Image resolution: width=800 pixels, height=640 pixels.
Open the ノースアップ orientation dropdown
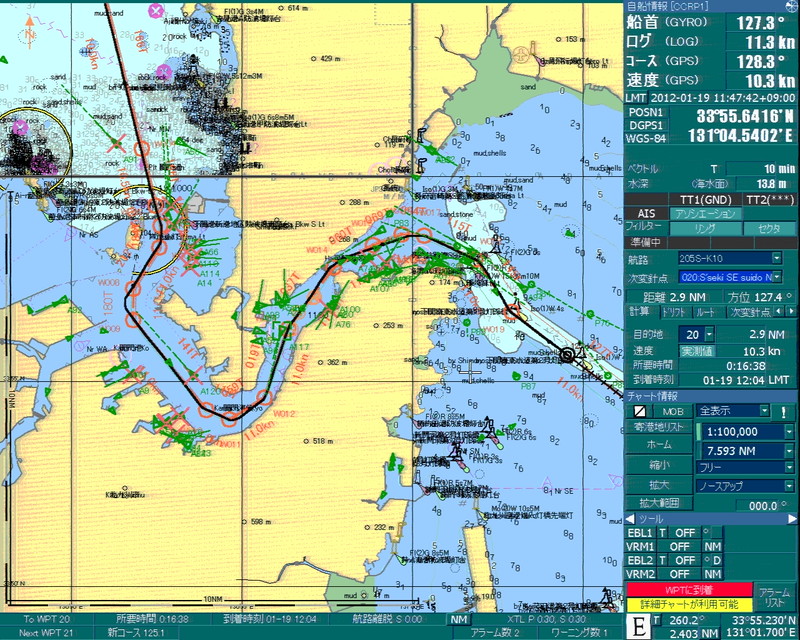click(x=789, y=485)
